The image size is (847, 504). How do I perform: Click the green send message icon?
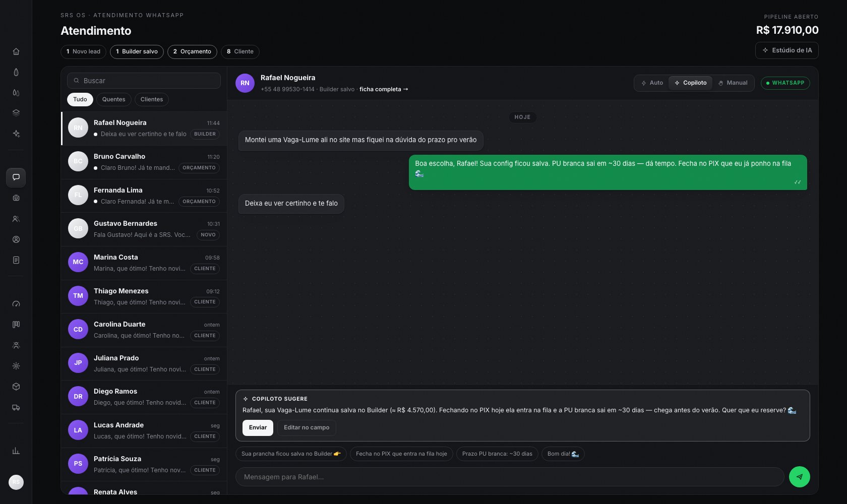click(x=799, y=477)
